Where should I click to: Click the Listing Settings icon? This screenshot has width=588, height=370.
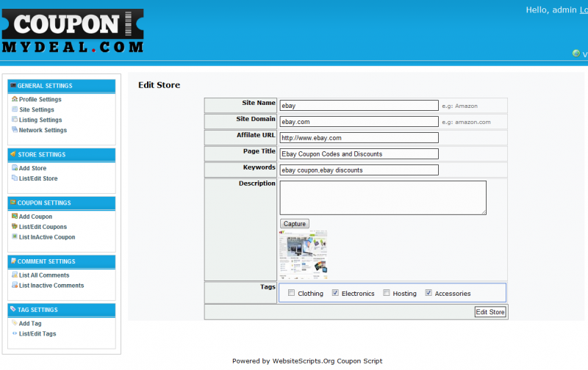tap(15, 120)
